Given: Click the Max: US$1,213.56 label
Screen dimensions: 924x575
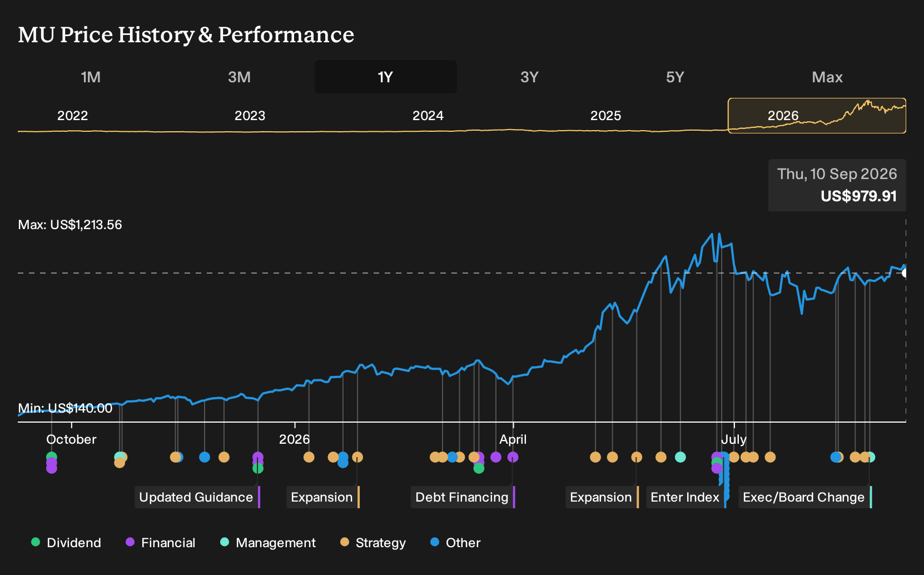Looking at the screenshot, I should pyautogui.click(x=70, y=225).
